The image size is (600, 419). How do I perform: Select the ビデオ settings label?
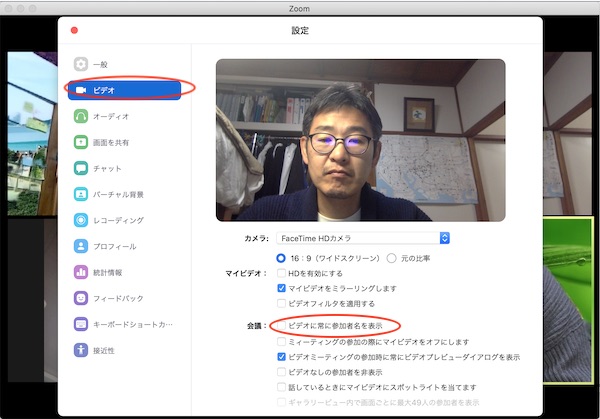click(104, 90)
